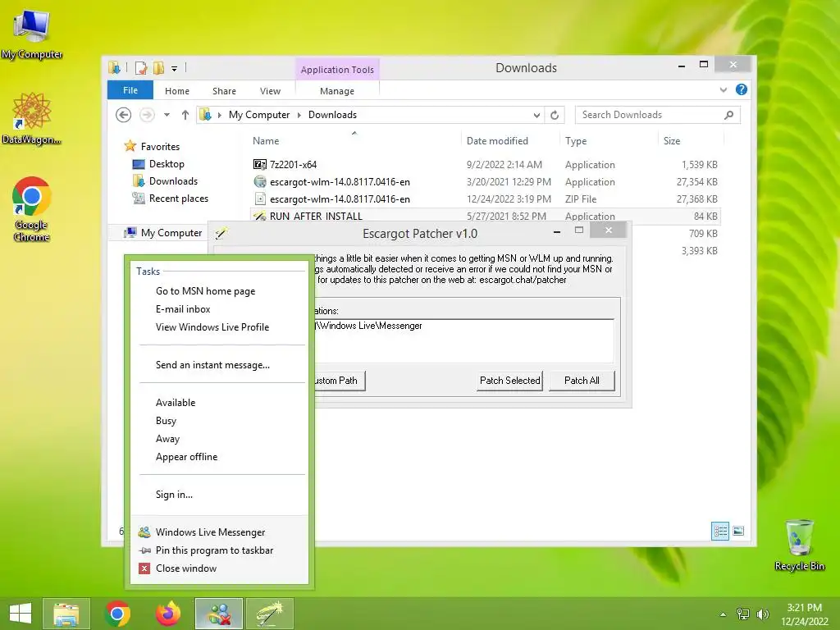This screenshot has width=840, height=630.
Task: Refresh the Downloads folder view
Action: 555,115
